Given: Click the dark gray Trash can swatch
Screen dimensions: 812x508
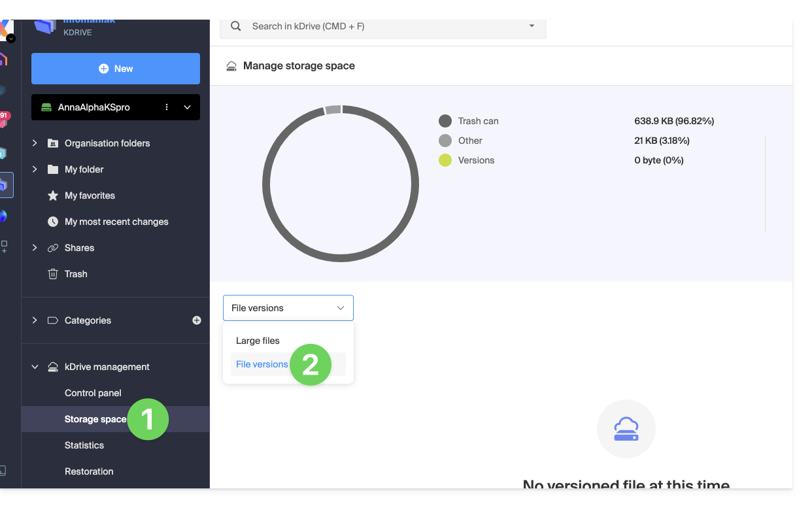Looking at the screenshot, I should pyautogui.click(x=445, y=121).
